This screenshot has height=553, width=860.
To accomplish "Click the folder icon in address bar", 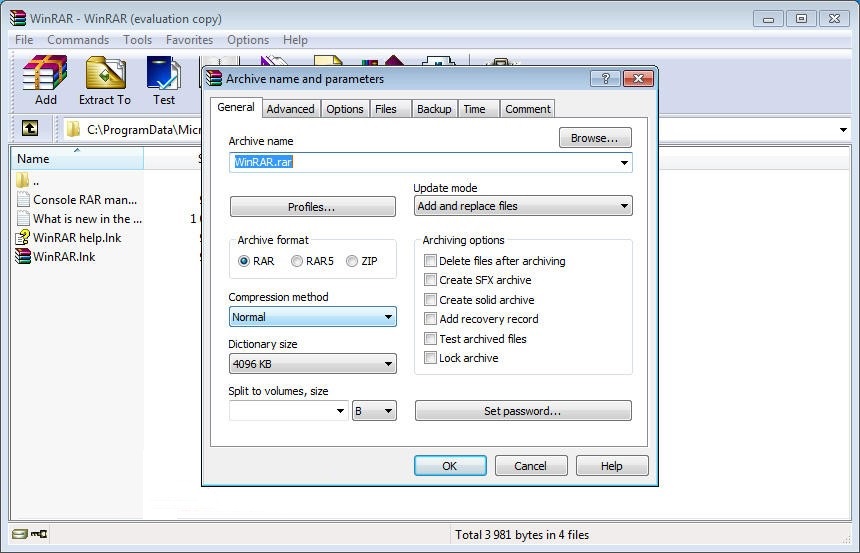I will point(73,129).
